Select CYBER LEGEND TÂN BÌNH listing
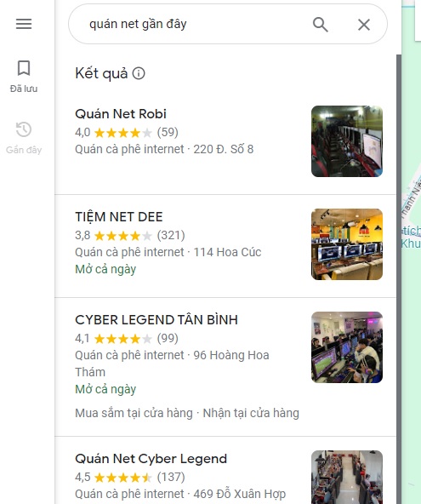 225,367
